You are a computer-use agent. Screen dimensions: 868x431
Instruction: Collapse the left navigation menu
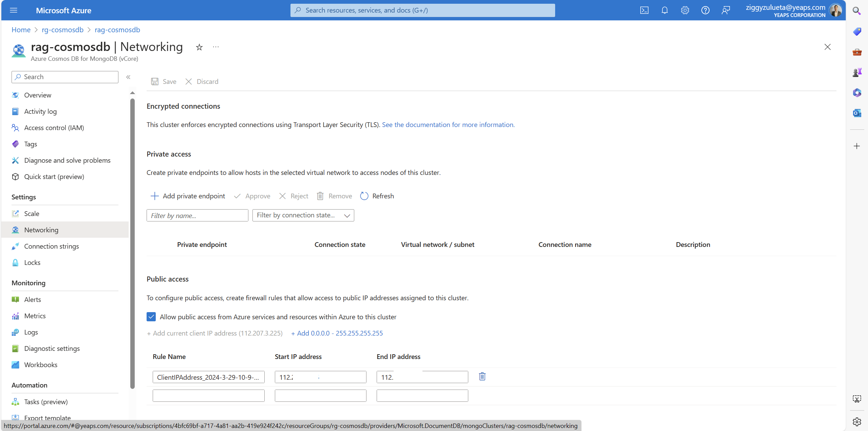point(128,77)
